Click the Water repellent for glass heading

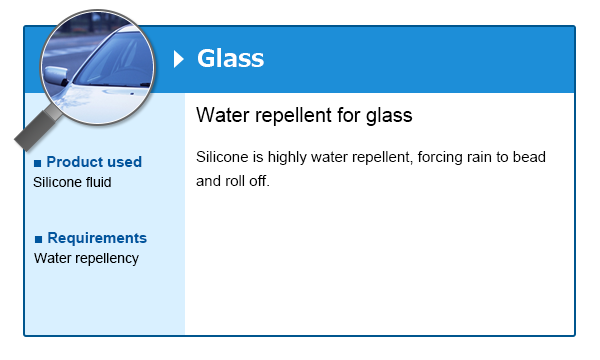[x=304, y=115]
